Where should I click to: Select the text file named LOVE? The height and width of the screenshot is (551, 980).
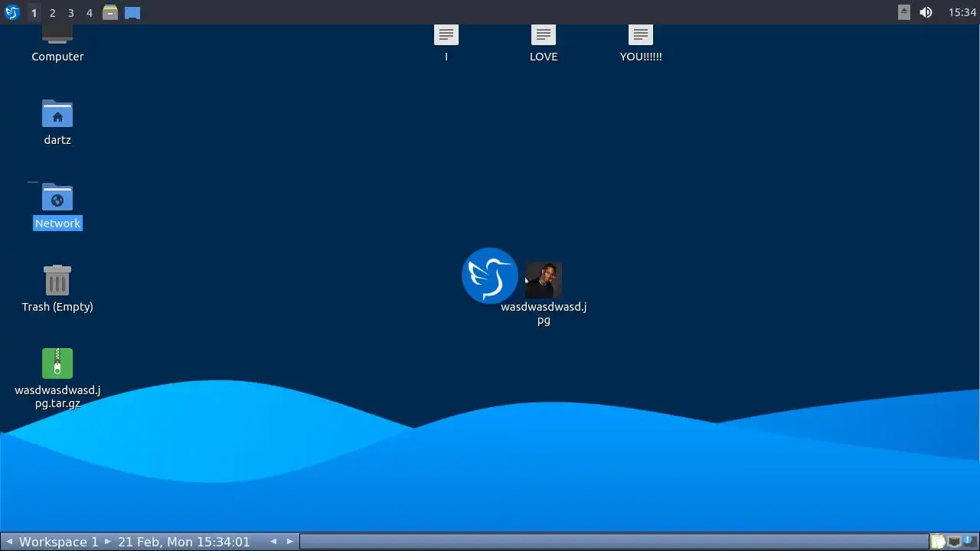point(544,34)
